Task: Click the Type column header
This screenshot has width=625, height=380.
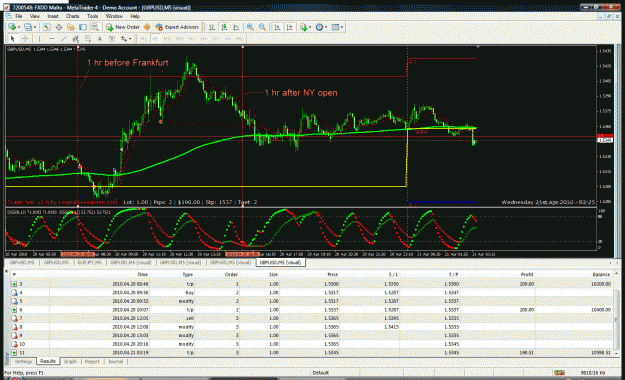Action: point(187,274)
